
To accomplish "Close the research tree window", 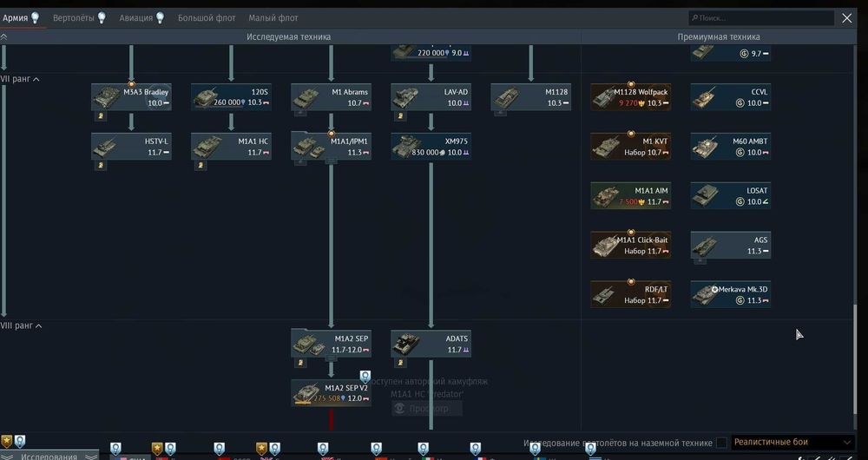I will pyautogui.click(x=847, y=18).
